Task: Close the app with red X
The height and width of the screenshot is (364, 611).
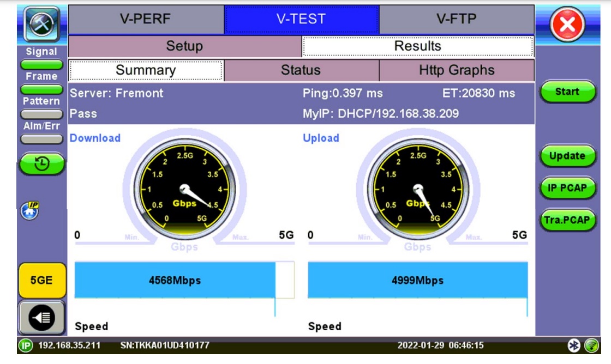Action: tap(567, 25)
